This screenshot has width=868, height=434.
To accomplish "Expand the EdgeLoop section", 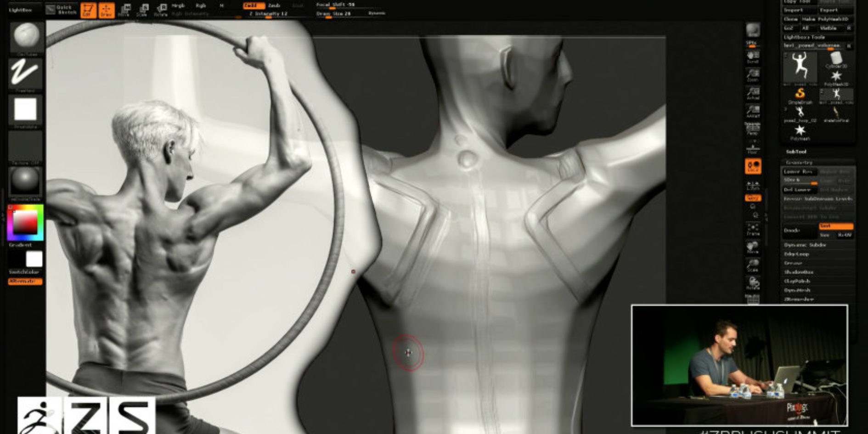I will (797, 254).
